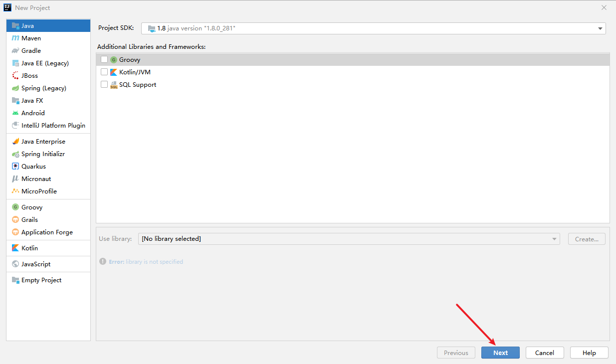Click the Spring Initializr icon
Viewport: 616px width, 364px height.
pyautogui.click(x=15, y=154)
